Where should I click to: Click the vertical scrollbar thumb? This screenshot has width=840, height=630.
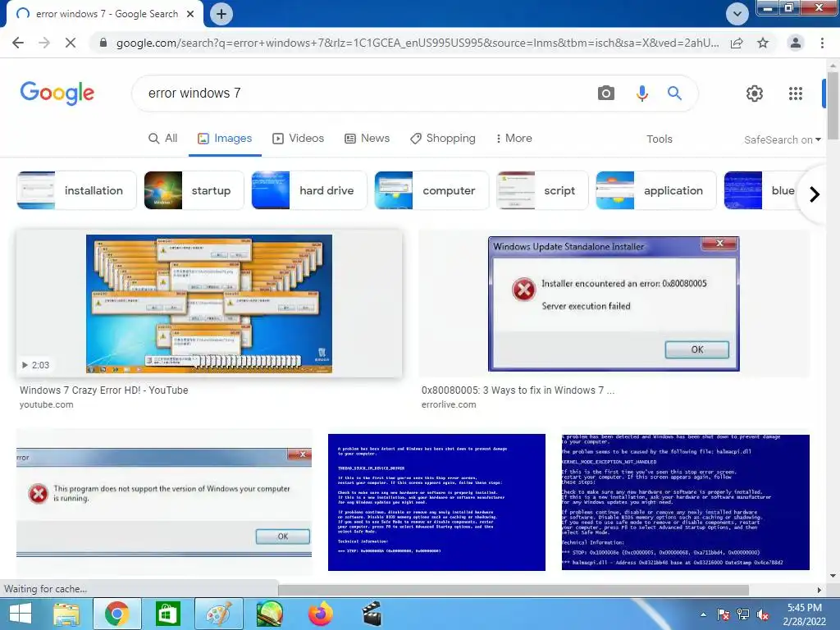(833, 106)
